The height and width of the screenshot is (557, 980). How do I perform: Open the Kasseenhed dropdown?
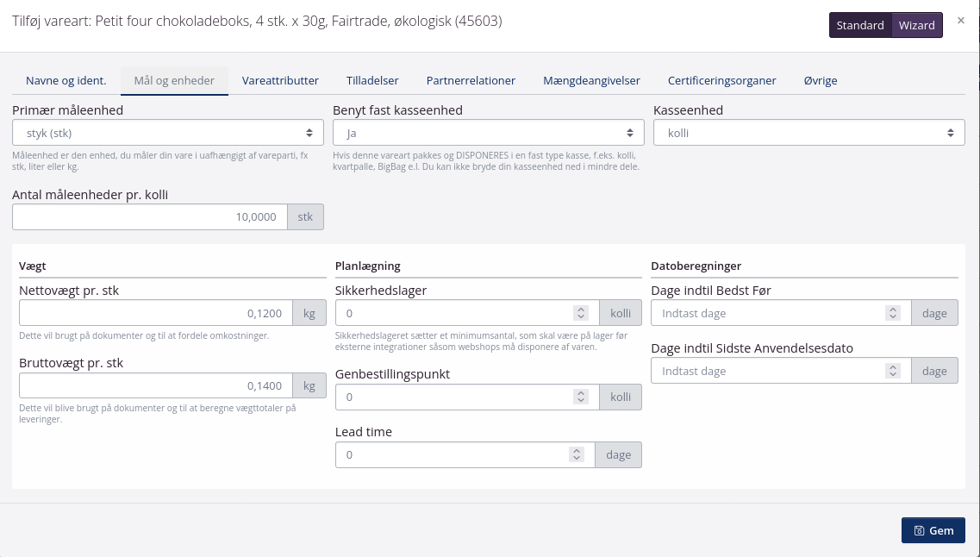(808, 133)
